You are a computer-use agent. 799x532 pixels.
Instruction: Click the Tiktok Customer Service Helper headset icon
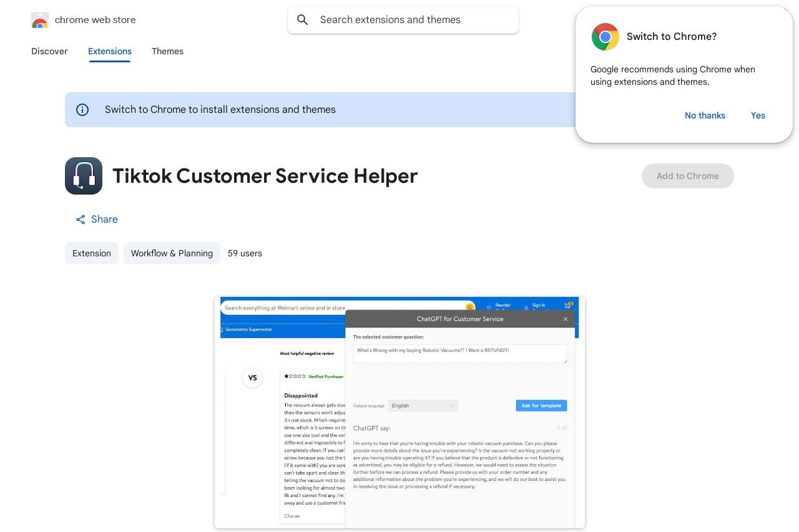coord(84,176)
